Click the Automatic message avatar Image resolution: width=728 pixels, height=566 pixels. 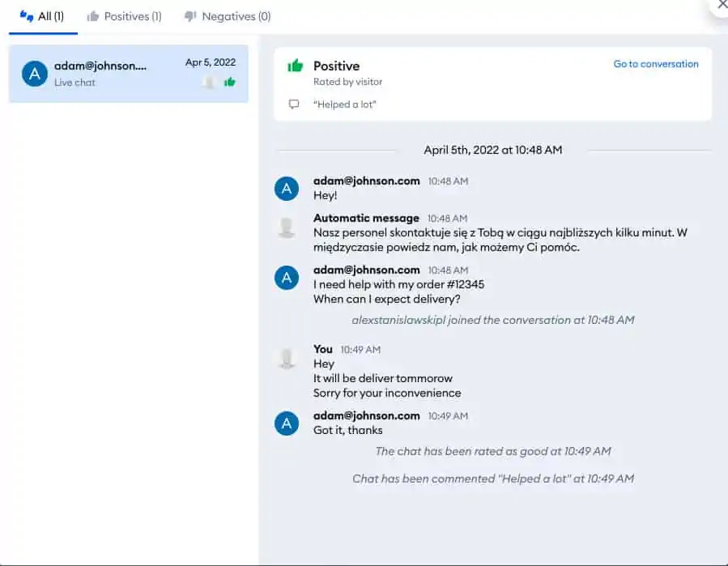click(287, 228)
